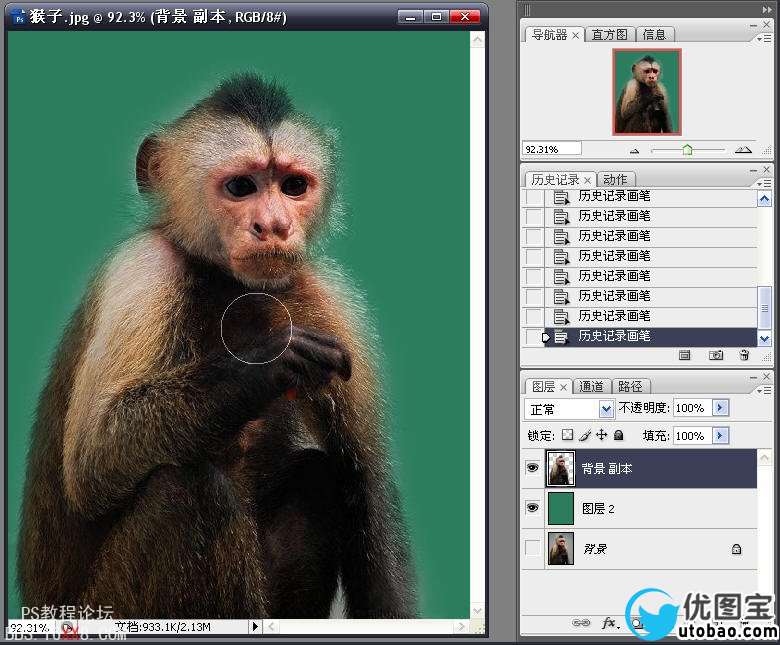The image size is (780, 645).
Task: Click the navigator 92.31% zoom field
Action: coord(551,149)
